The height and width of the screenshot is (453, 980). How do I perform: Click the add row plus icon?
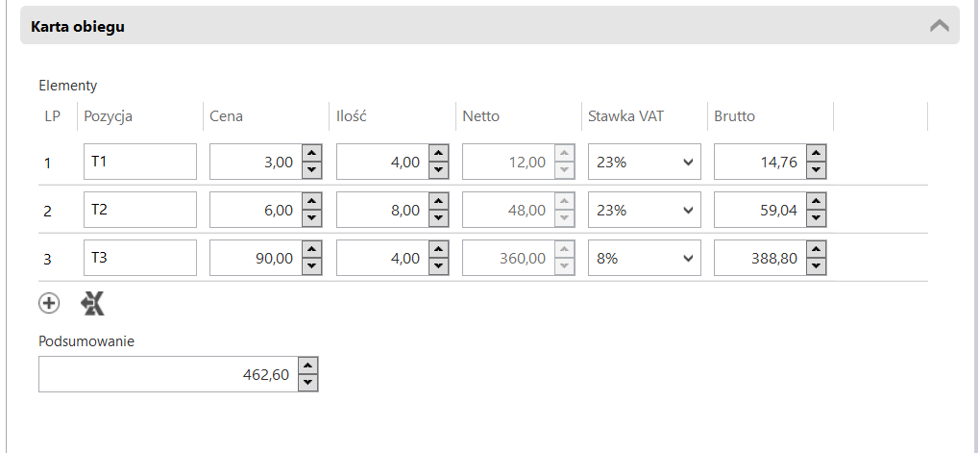[x=49, y=304]
